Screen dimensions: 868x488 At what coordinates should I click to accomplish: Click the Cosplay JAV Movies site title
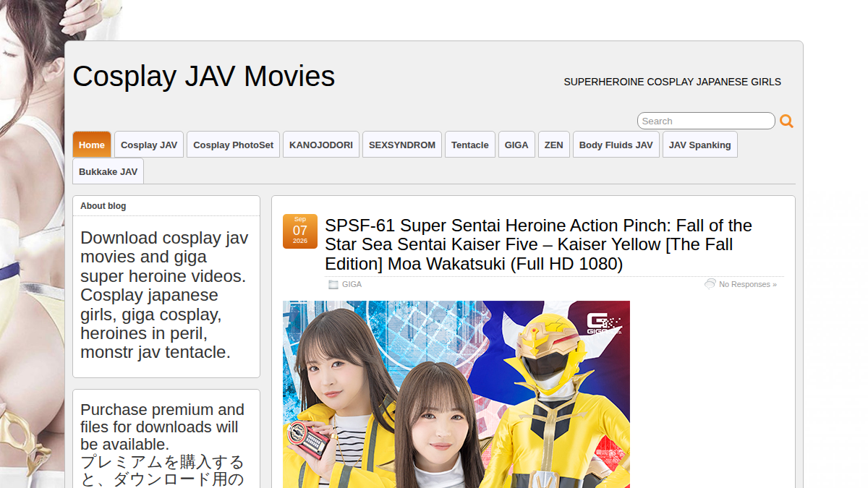click(204, 76)
